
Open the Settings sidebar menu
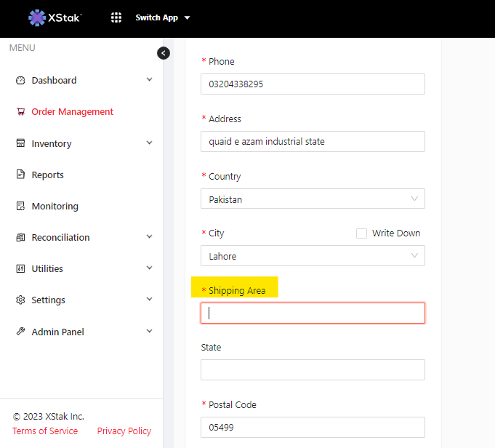tap(48, 300)
